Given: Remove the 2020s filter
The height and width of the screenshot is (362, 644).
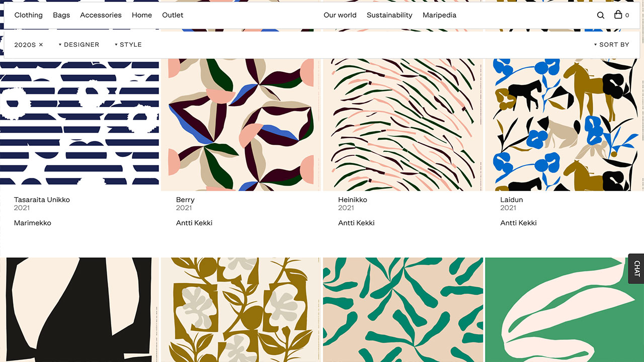Looking at the screenshot, I should click(41, 45).
